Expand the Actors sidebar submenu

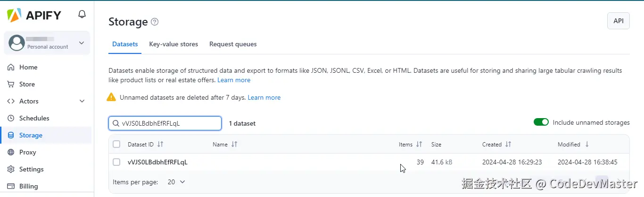82,101
